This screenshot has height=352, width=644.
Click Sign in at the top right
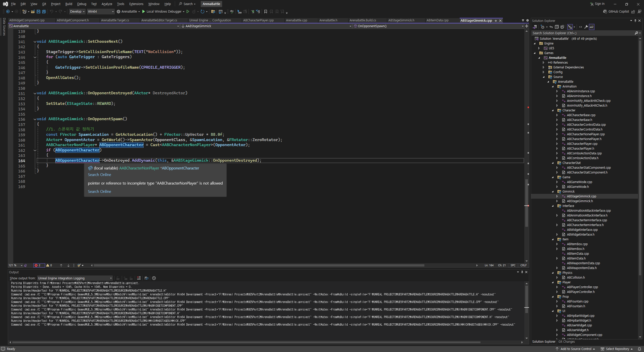(x=597, y=4)
